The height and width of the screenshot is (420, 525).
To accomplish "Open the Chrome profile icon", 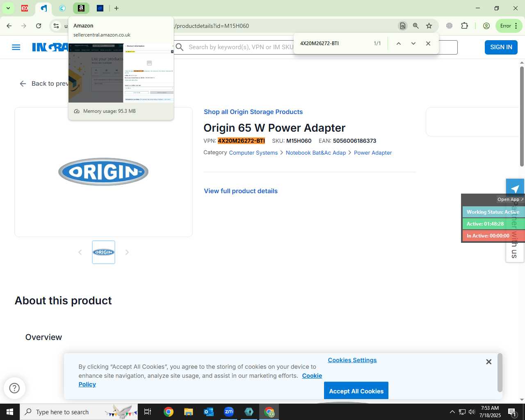I will [x=486, y=26].
